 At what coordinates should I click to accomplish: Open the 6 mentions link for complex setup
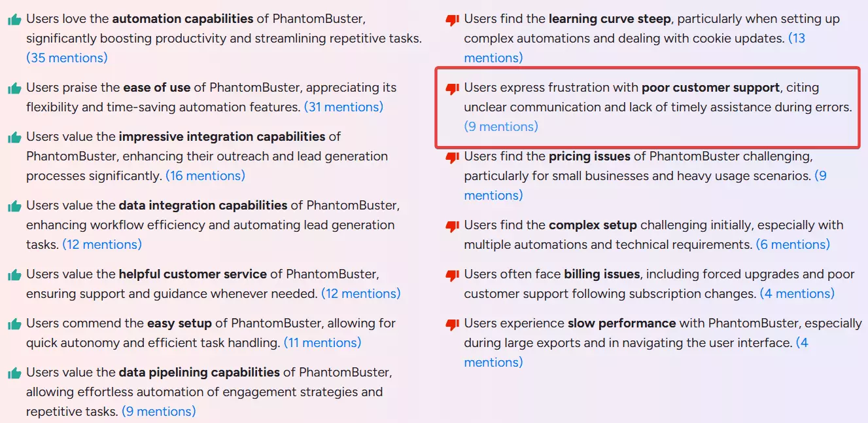[793, 244]
